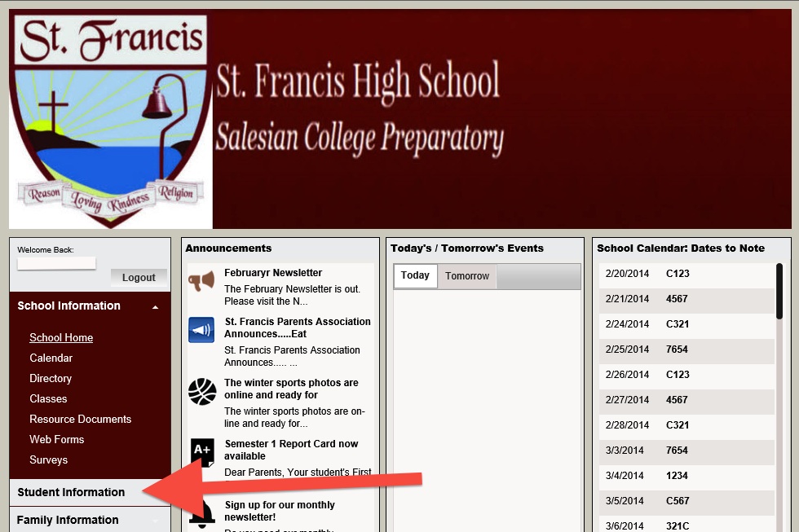Select the 2/20/2014 C123 calendar row

coord(686,274)
